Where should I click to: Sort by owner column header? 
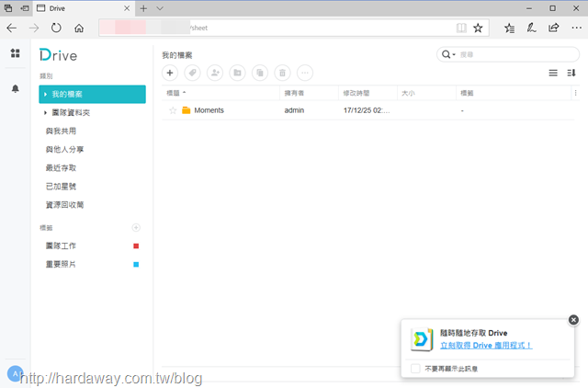pos(309,93)
